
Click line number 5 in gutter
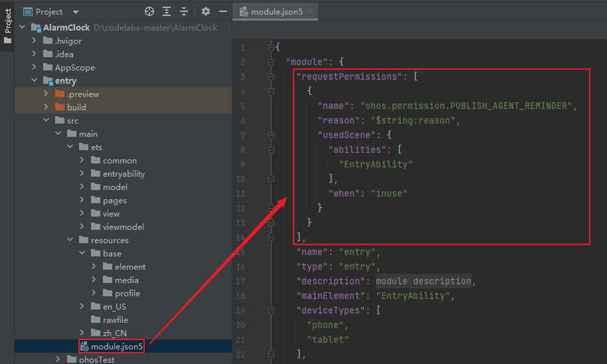[x=242, y=106]
